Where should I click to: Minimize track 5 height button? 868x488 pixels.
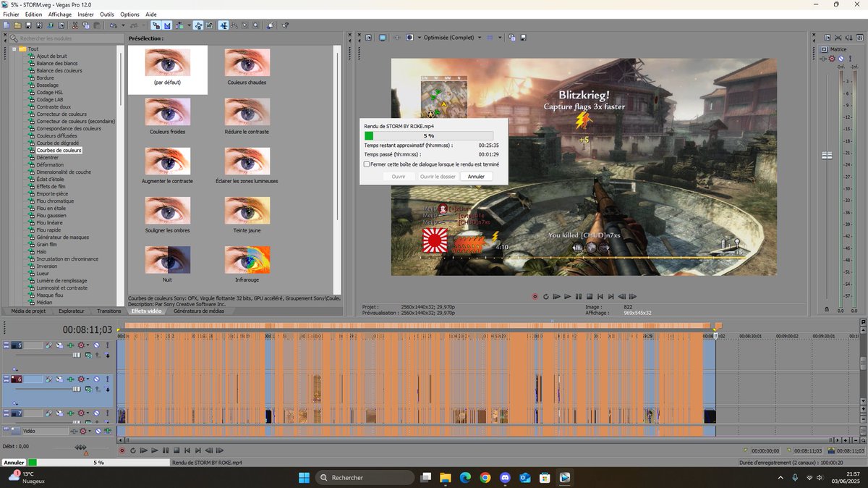(x=6, y=343)
